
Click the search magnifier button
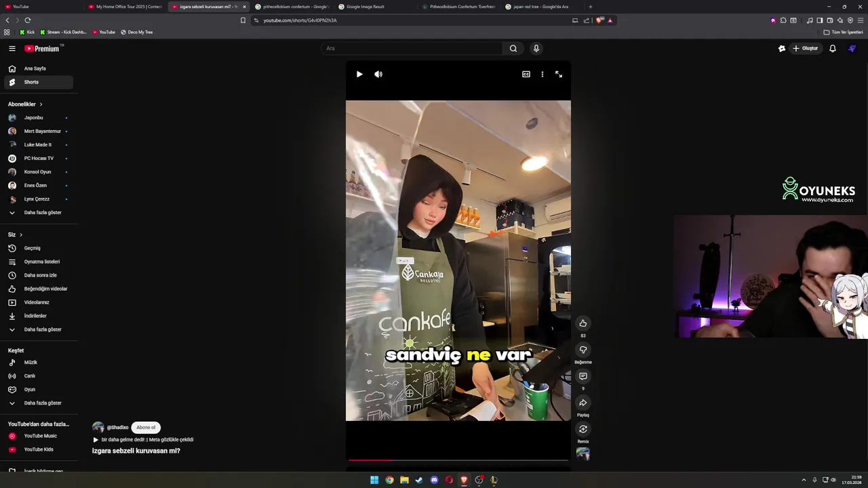pos(513,48)
